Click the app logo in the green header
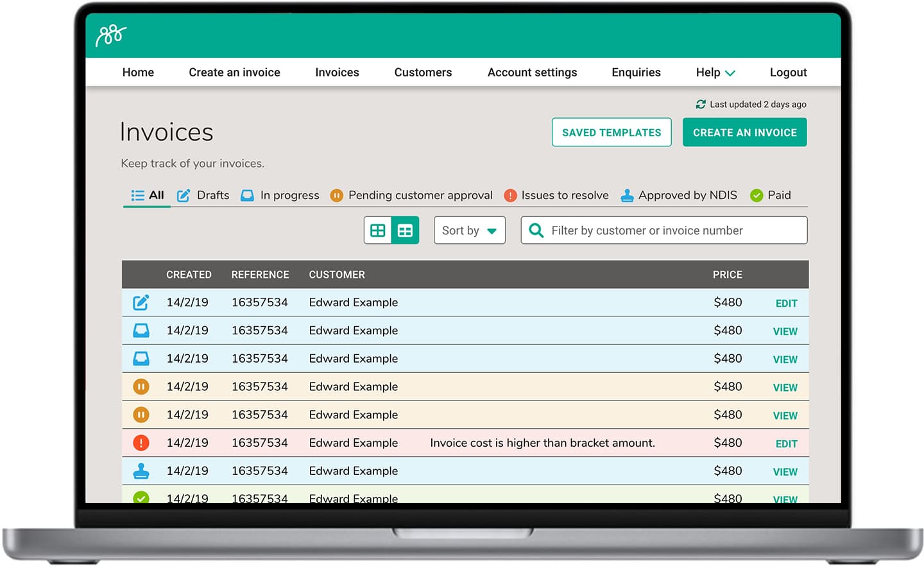Image resolution: width=924 pixels, height=568 pixels. tap(111, 35)
